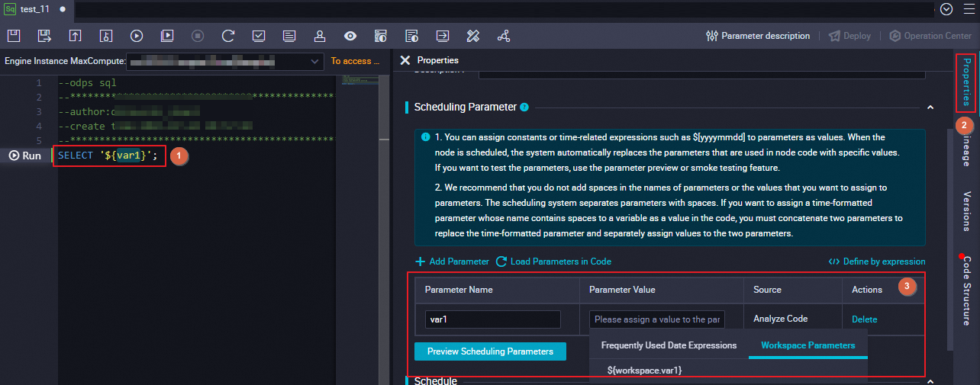Click the Reload (refresh arrow) toolbar icon
The width and height of the screenshot is (980, 385).
point(228,36)
